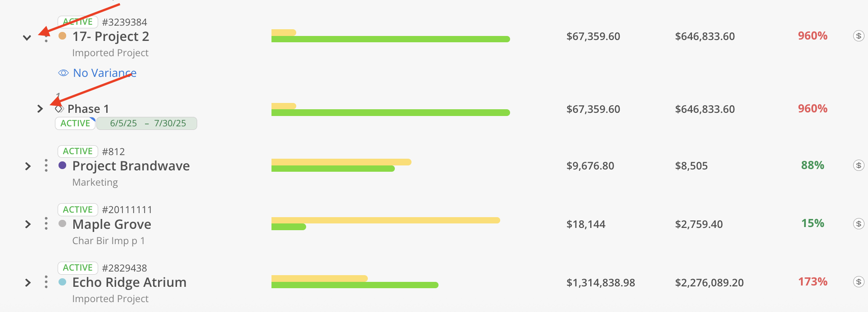
Task: Collapse the 17- Project 2 row
Action: tap(27, 38)
